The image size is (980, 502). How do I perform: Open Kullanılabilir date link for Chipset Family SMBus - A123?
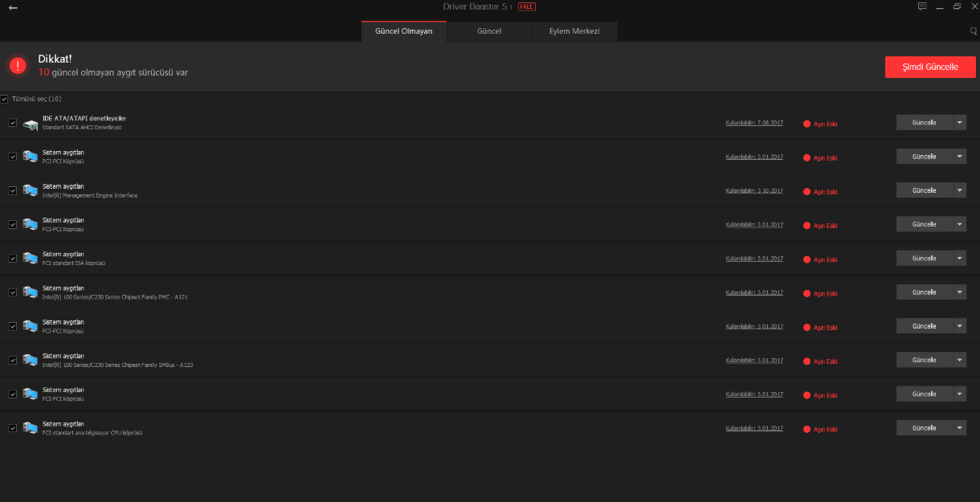[754, 361]
